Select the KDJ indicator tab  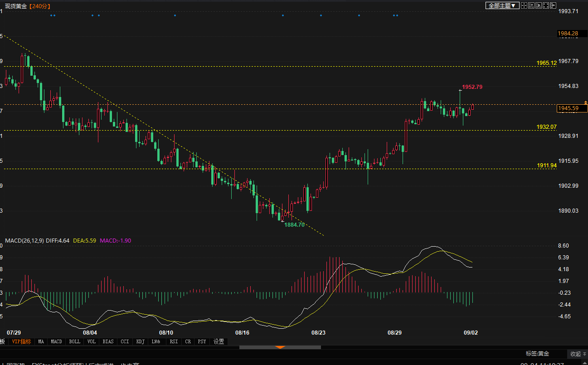click(x=140, y=341)
